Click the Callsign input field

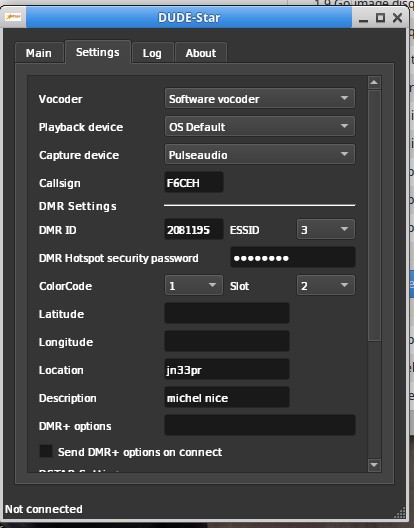tap(194, 182)
